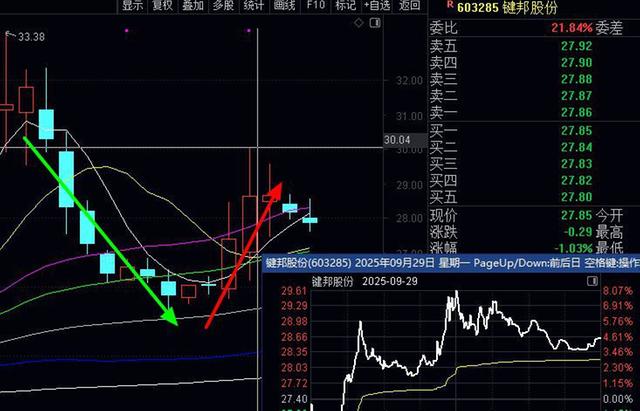Click the 8.07% label on popup axis
The height and width of the screenshot is (411, 640).
(x=618, y=291)
